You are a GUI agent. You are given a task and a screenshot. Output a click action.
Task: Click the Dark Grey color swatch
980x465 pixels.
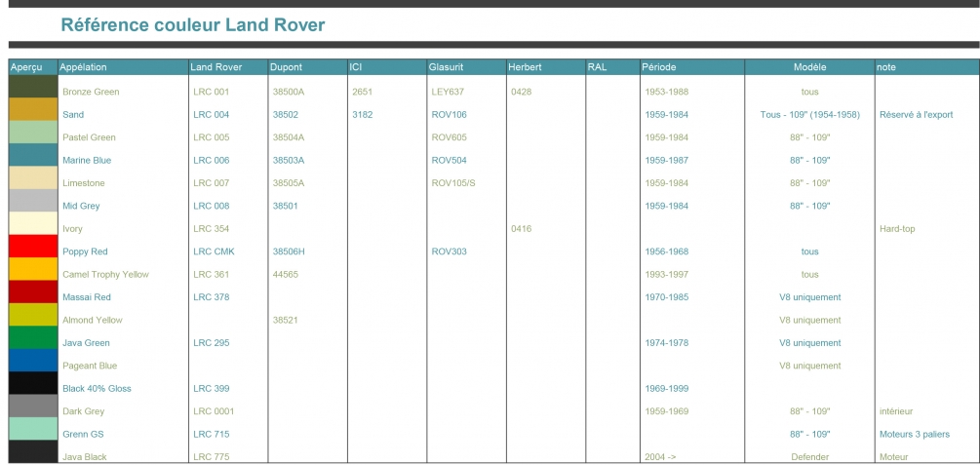tap(33, 406)
